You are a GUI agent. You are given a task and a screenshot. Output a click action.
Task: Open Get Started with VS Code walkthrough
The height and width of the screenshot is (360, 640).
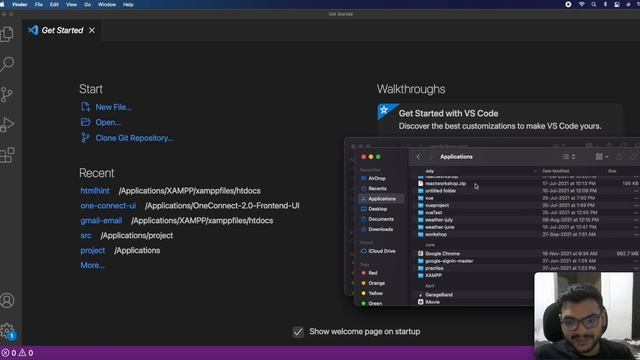(500, 119)
